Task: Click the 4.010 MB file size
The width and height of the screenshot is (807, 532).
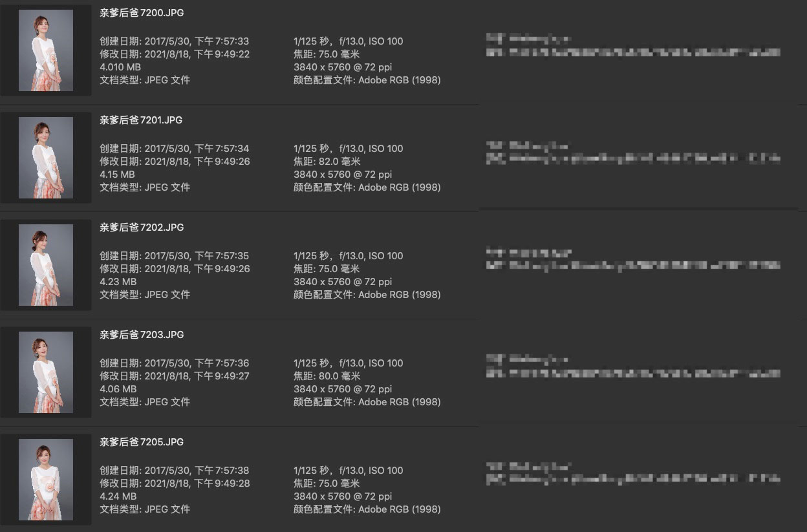Action: (120, 67)
